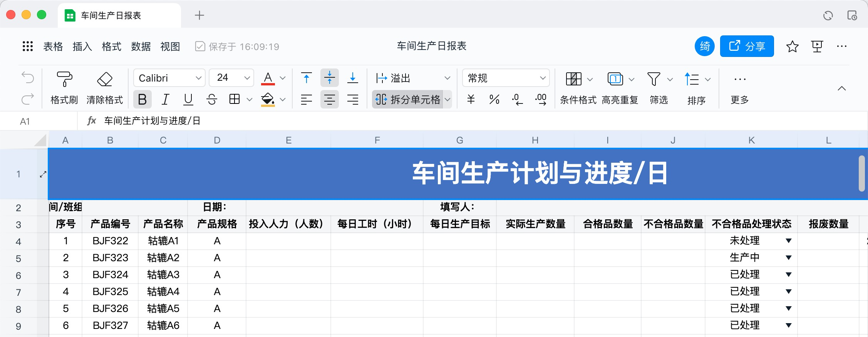Click the history panel icon in the title bar
This screenshot has height=337, width=868.
pyautogui.click(x=852, y=15)
